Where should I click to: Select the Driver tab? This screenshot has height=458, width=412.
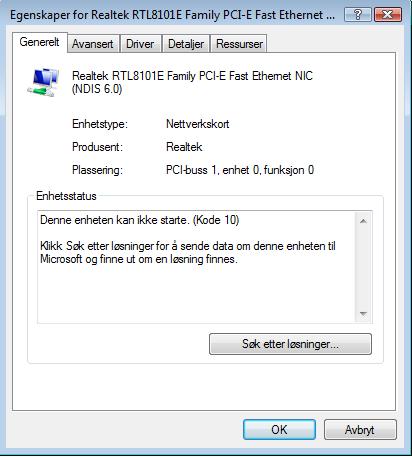140,44
